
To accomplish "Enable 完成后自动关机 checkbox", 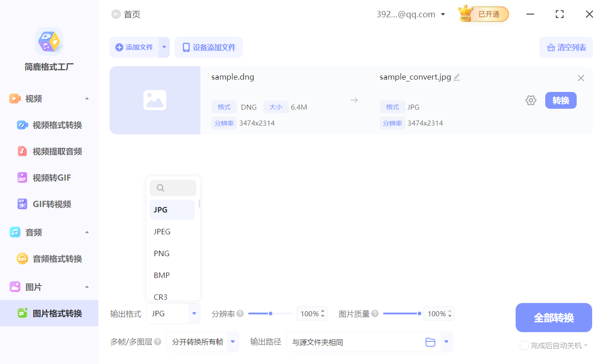I will (x=524, y=345).
